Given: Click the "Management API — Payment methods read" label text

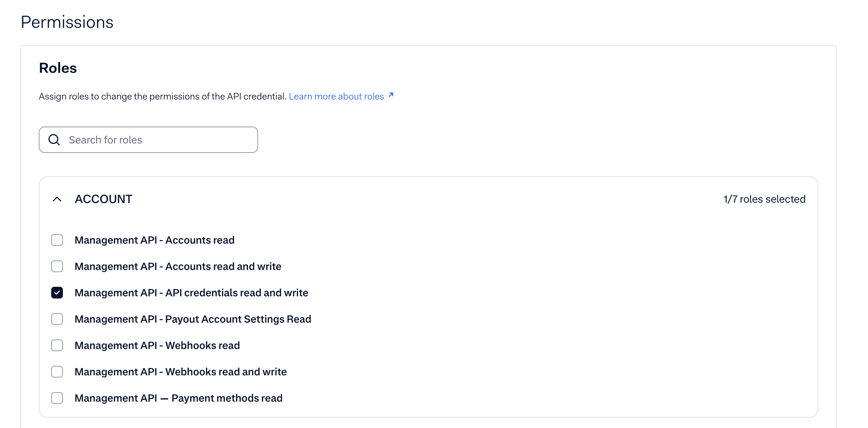Looking at the screenshot, I should [178, 398].
